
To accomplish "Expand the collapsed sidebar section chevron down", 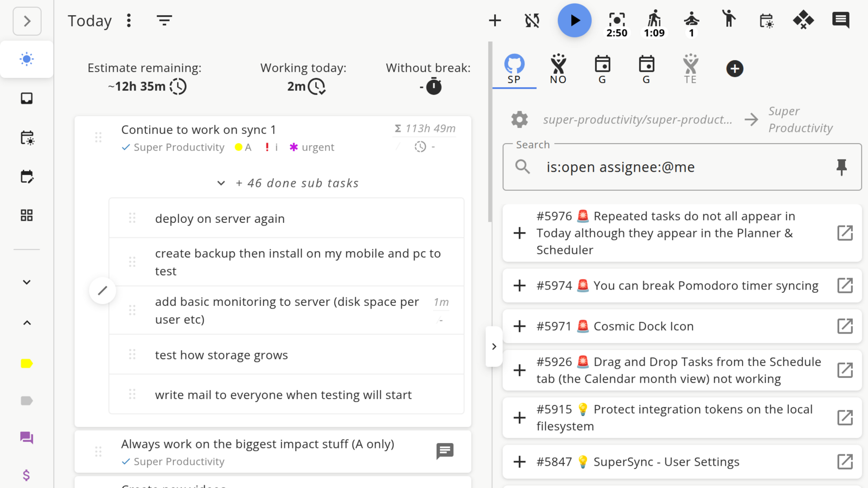I will point(27,282).
